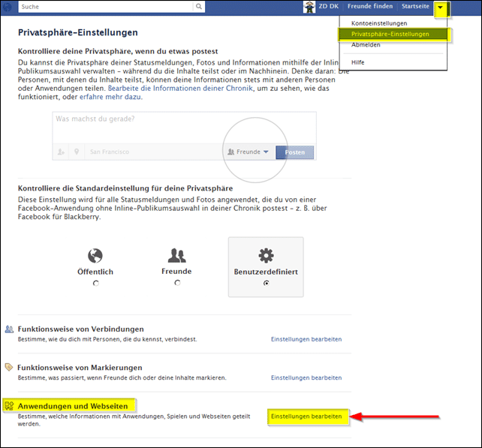Screen dimensions: 482x448
Task: Click the tag friends icon in composer
Action: (x=61, y=152)
